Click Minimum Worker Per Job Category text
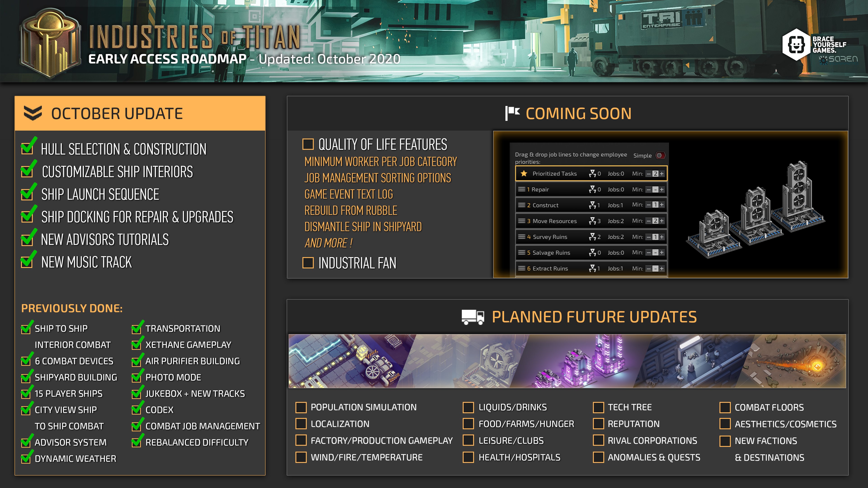The width and height of the screenshot is (868, 488). 380,162
